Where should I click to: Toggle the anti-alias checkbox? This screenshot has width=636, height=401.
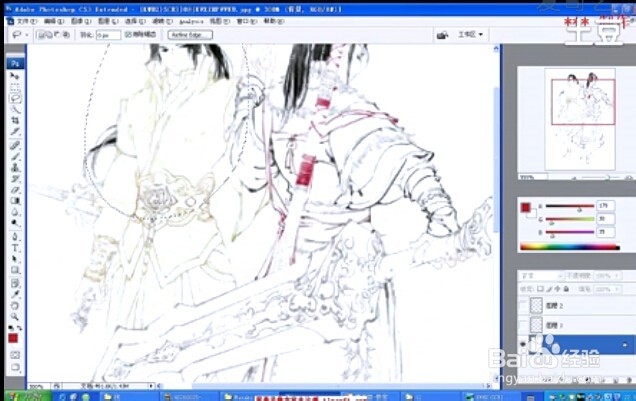[x=128, y=35]
